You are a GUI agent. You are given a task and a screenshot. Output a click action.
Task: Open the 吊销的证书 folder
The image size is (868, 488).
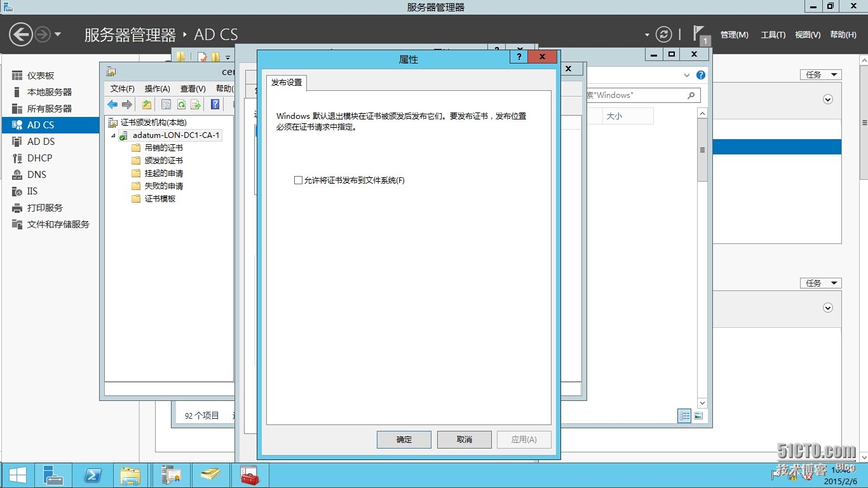[163, 148]
